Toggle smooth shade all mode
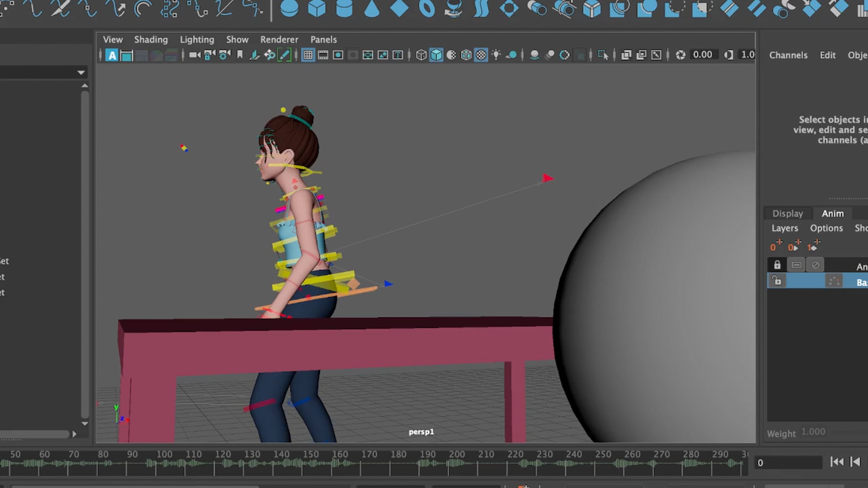868x488 pixels. point(436,55)
